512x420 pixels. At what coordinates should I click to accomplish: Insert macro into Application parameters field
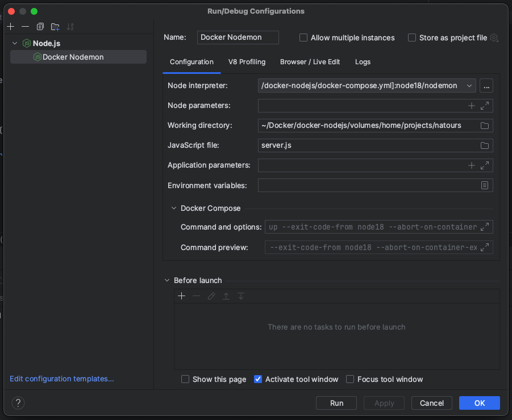pyautogui.click(x=471, y=165)
